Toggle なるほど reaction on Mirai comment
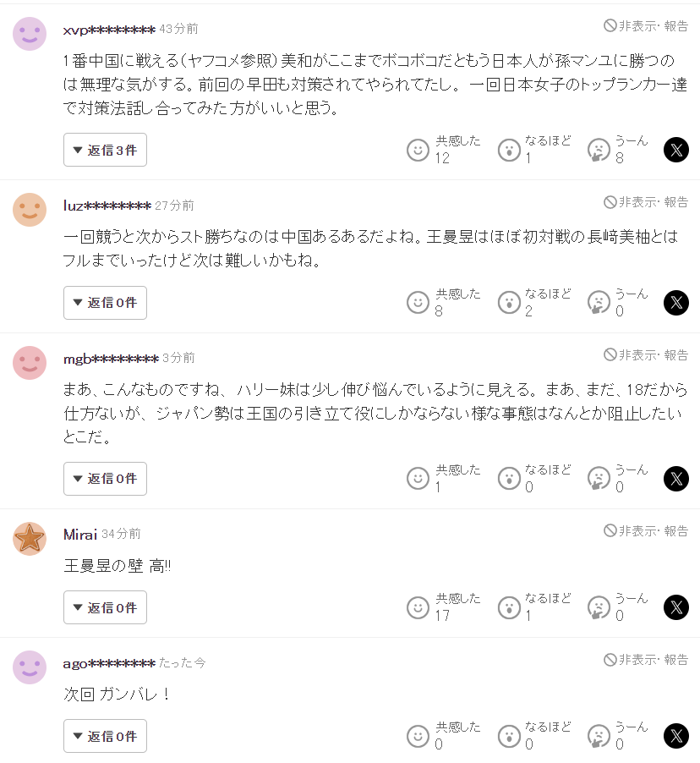700x763 pixels. [509, 607]
